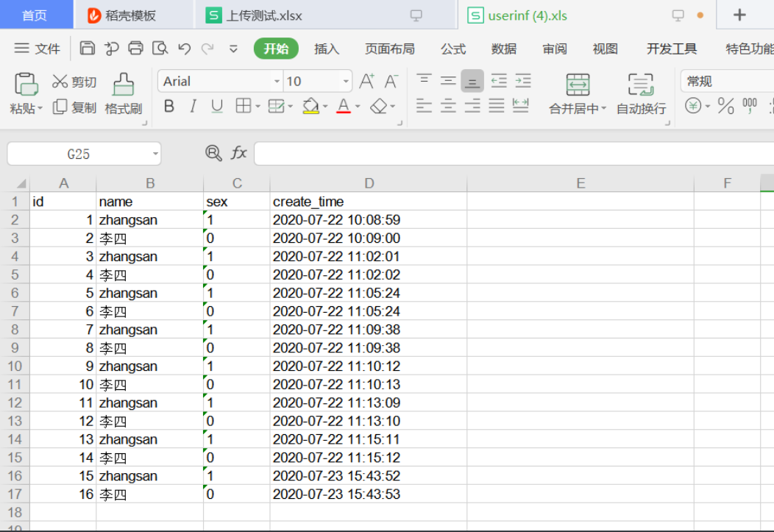The image size is (774, 532).
Task: Toggle italic formatting
Action: click(192, 106)
